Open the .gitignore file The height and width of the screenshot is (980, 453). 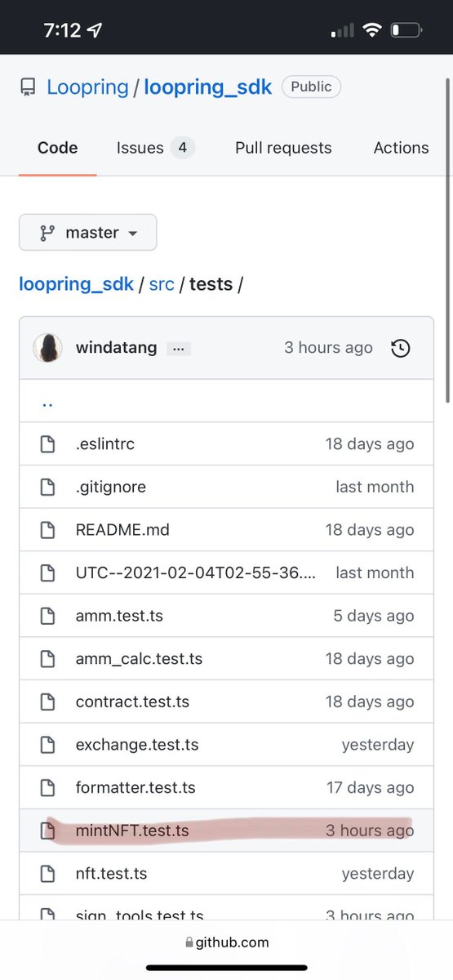point(111,487)
